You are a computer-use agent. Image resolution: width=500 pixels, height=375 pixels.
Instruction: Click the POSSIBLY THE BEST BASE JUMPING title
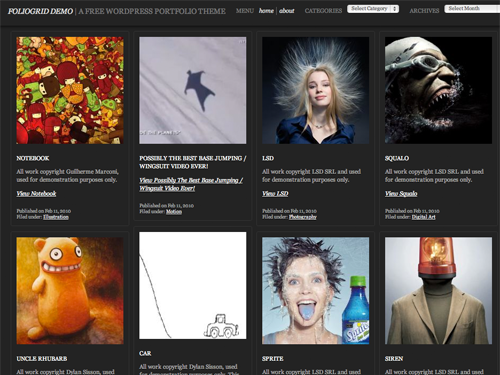point(193,162)
